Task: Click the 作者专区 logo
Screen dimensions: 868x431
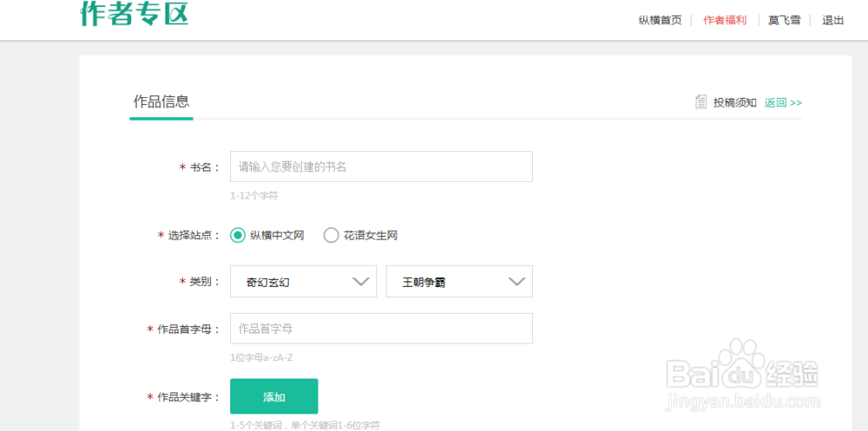Action: [135, 13]
